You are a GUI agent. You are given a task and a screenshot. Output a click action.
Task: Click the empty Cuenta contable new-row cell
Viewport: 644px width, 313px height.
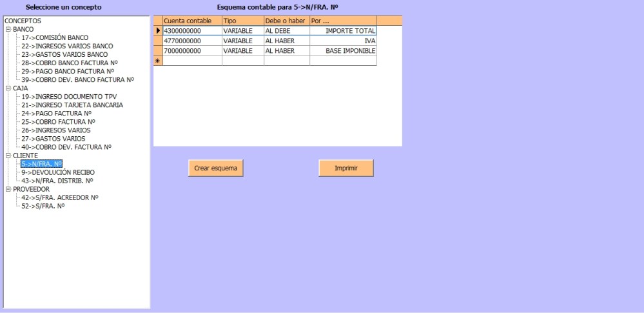click(x=191, y=61)
